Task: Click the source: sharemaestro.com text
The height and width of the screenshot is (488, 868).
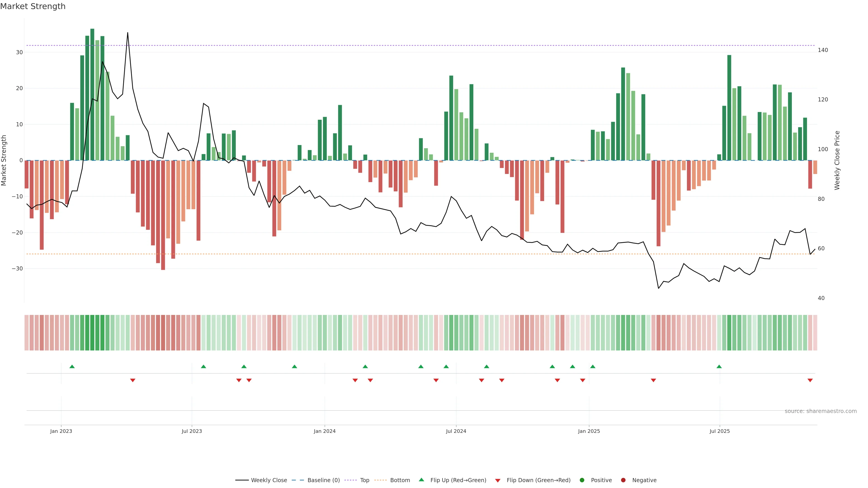Action: pos(821,411)
